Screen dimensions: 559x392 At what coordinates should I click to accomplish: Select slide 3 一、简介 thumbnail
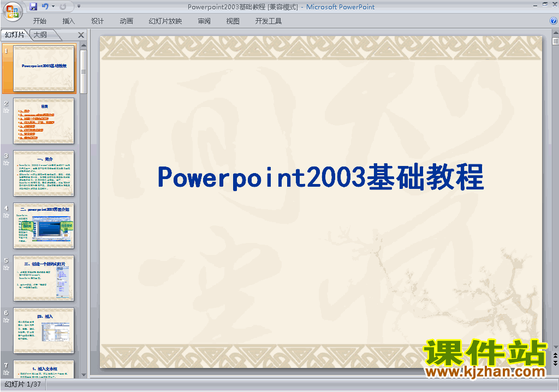click(44, 174)
